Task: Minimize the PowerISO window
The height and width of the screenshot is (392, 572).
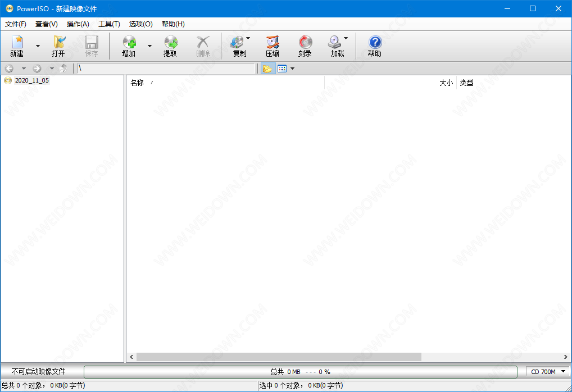Action: click(507, 8)
